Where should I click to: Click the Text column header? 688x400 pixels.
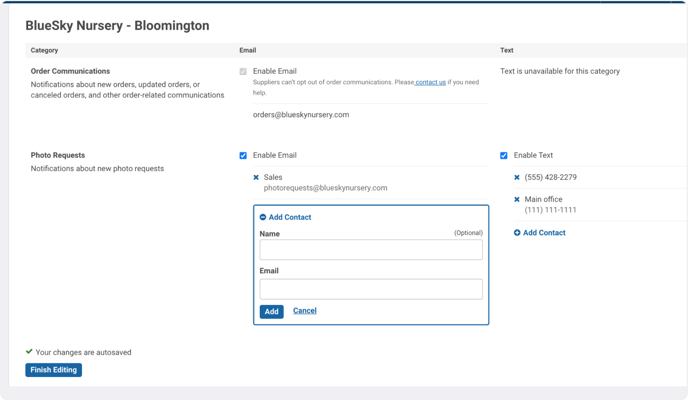507,50
